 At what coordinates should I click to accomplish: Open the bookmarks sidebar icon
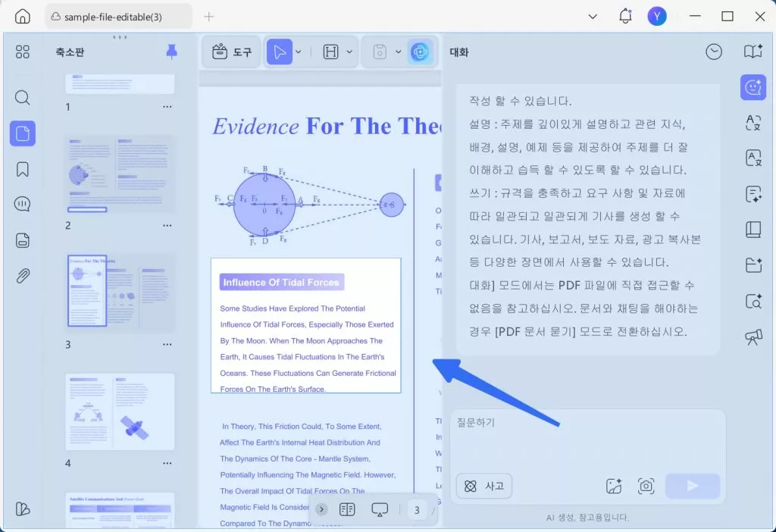tap(22, 169)
